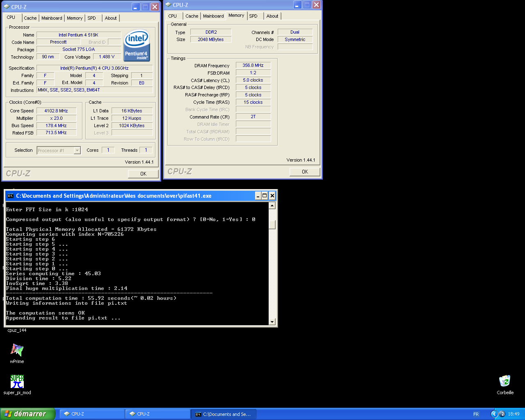Open Mainboard tab in left CPU-Z window
The width and height of the screenshot is (525, 420).
(x=52, y=18)
